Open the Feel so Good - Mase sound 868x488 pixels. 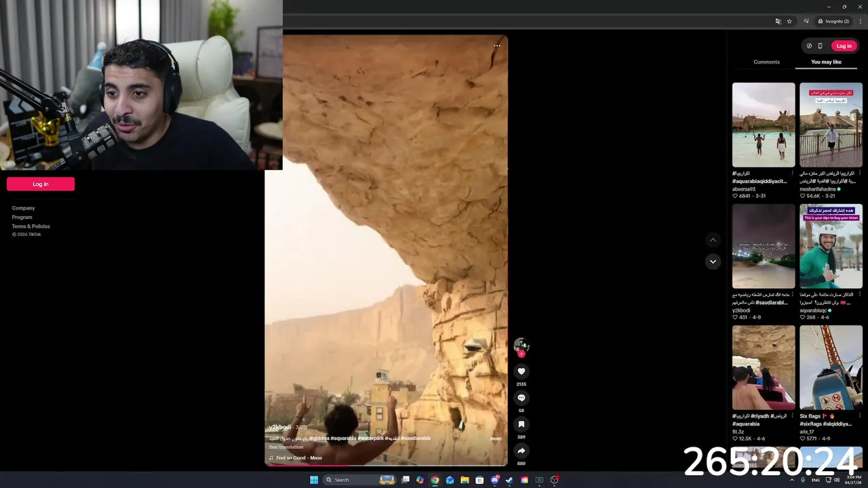(x=298, y=457)
